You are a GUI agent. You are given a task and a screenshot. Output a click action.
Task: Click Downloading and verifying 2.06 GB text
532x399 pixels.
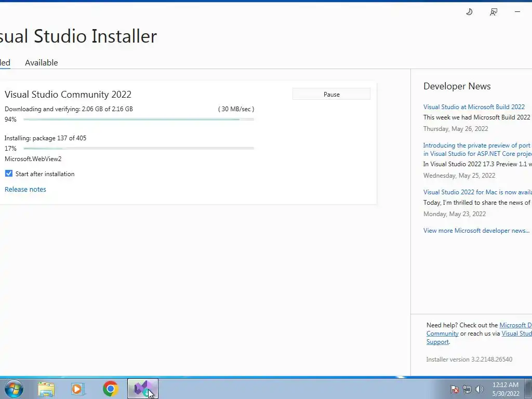click(x=69, y=109)
